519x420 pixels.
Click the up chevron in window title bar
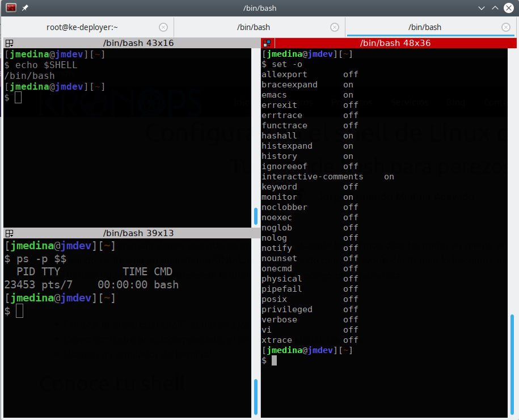coord(495,8)
